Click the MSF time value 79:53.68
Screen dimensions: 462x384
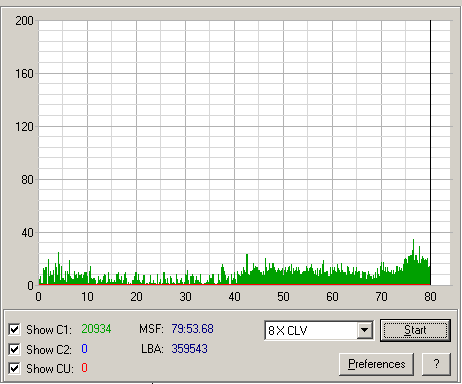pyautogui.click(x=192, y=329)
